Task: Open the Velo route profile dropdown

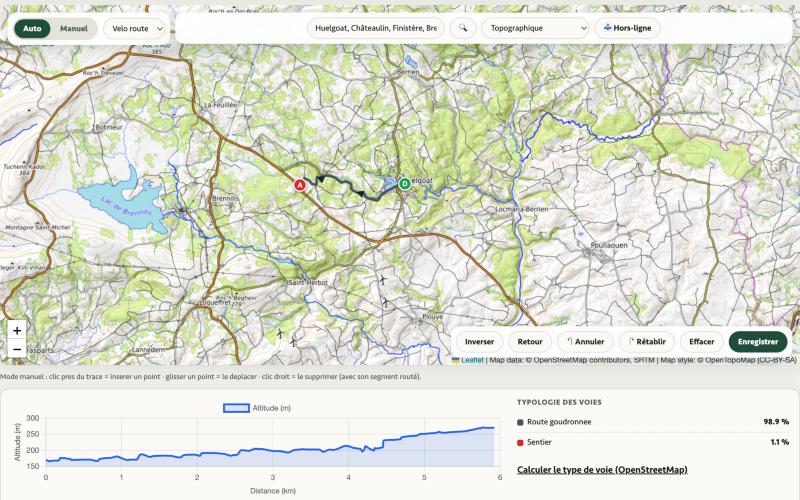Action: coord(135,29)
